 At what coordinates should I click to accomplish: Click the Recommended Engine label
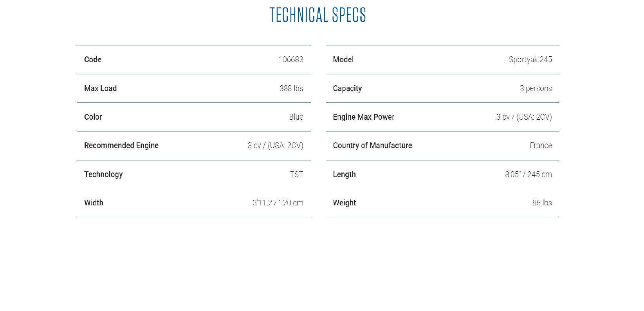[121, 146]
